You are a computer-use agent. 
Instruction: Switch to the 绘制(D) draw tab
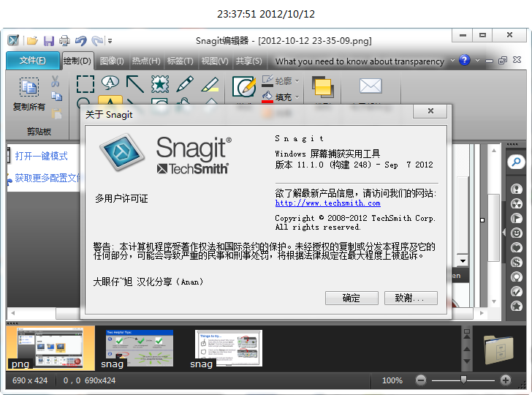click(x=77, y=61)
